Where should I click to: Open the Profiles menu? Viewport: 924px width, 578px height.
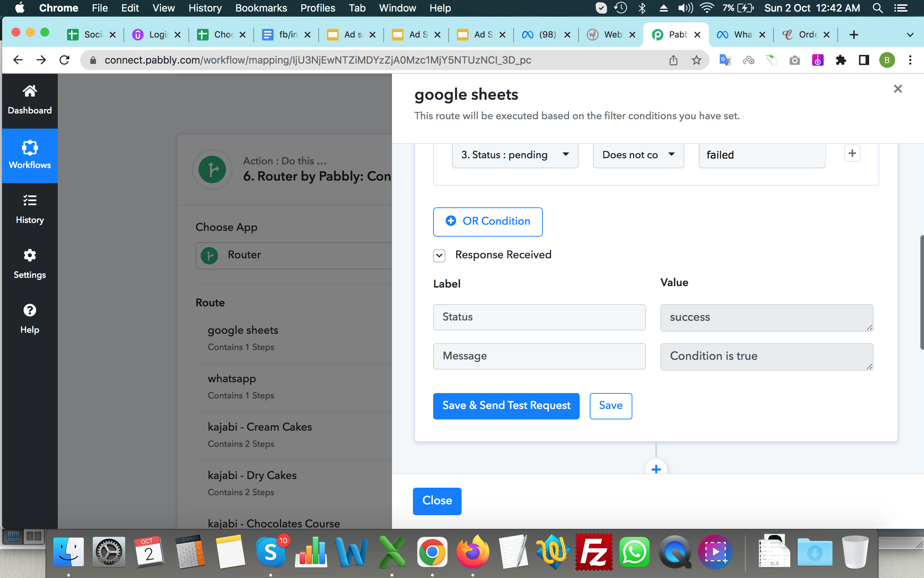pos(318,8)
